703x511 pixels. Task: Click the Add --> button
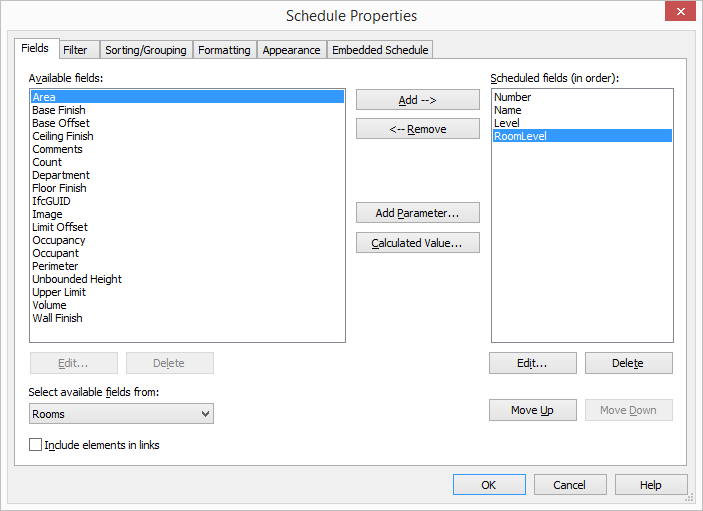pos(418,100)
